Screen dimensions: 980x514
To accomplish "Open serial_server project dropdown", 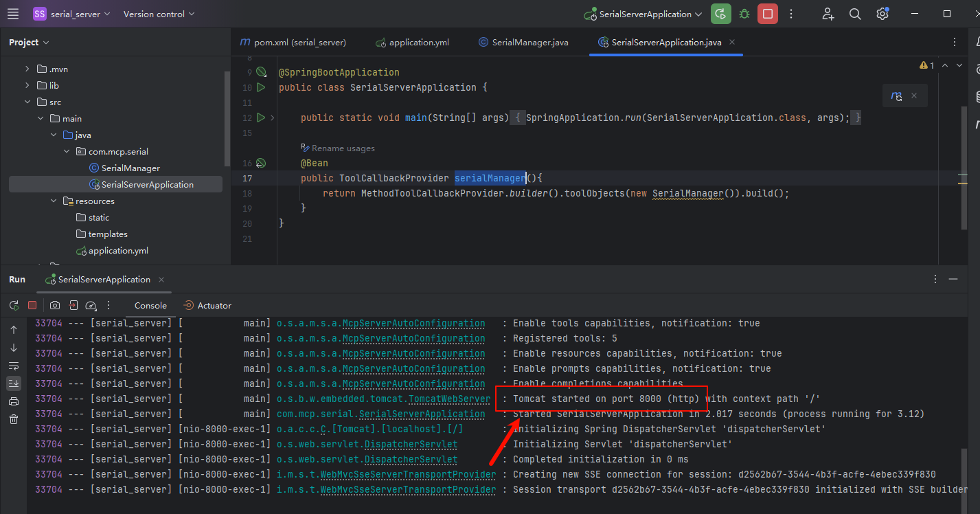I will pyautogui.click(x=71, y=14).
